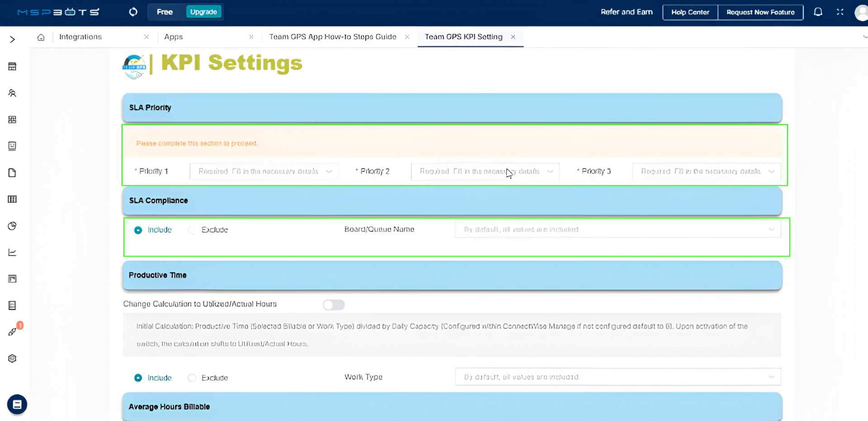The width and height of the screenshot is (868, 421).
Task: Click the Free plan label
Action: pyautogui.click(x=165, y=12)
